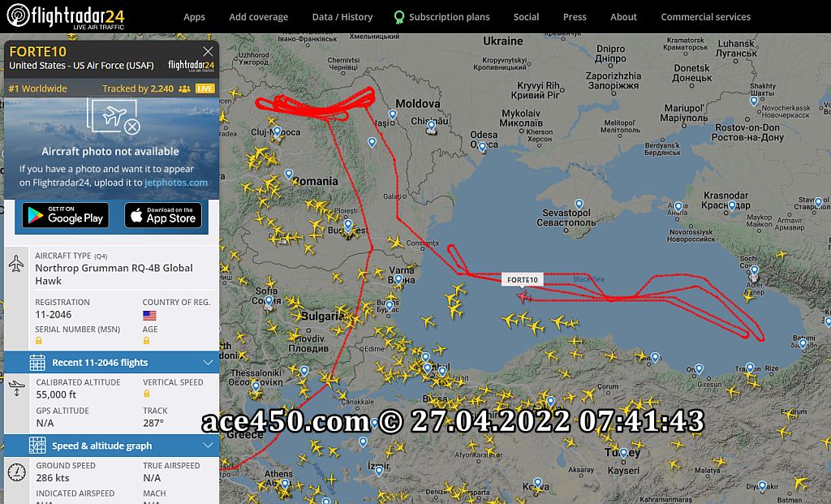Click the Chisinau airport pin marker
Image resolution: width=831 pixels, height=504 pixels.
tap(432, 126)
